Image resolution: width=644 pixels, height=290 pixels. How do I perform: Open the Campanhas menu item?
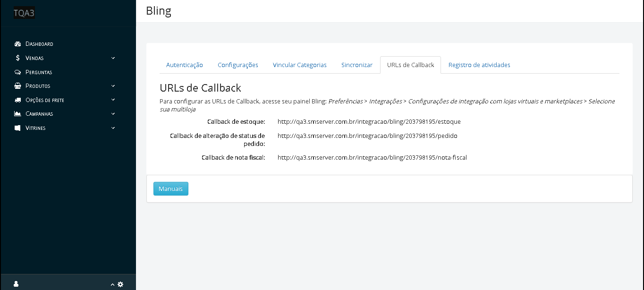click(x=39, y=114)
